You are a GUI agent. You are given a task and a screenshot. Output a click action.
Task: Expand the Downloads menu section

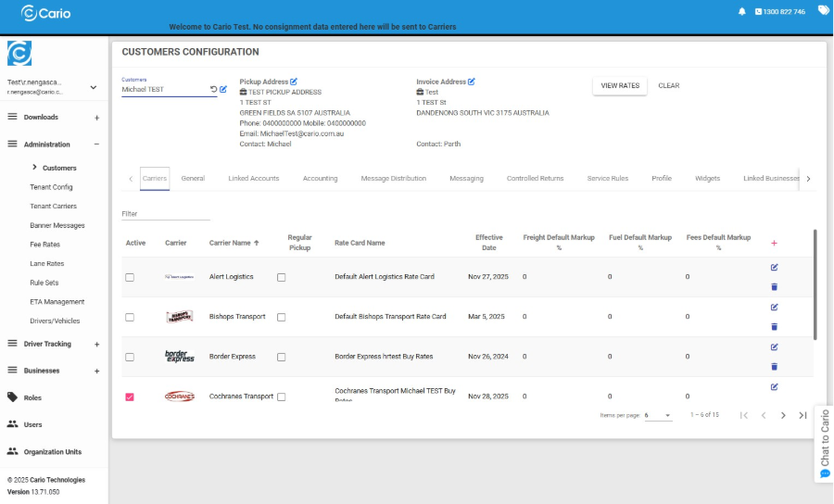pos(96,118)
